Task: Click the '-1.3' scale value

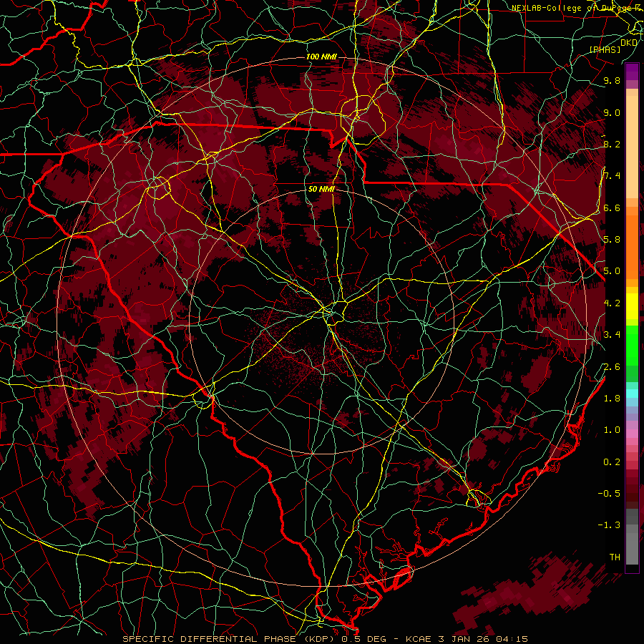Action: (609, 525)
